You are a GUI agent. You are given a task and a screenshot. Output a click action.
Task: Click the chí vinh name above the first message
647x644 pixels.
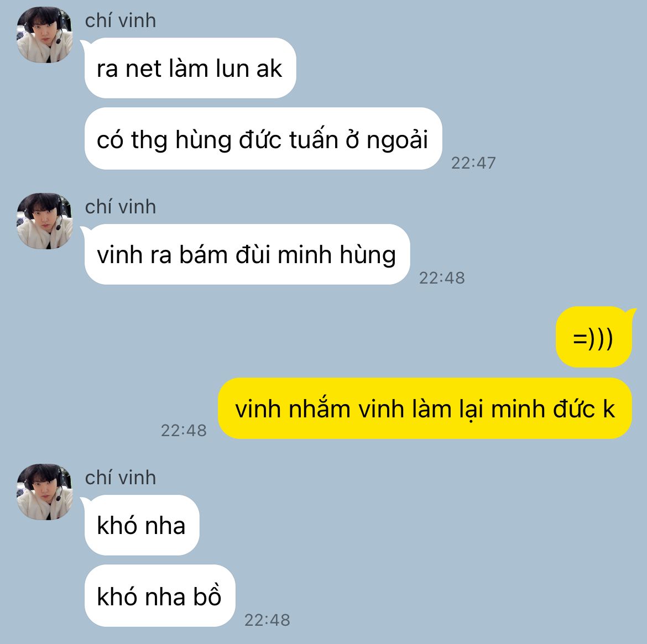click(x=121, y=20)
